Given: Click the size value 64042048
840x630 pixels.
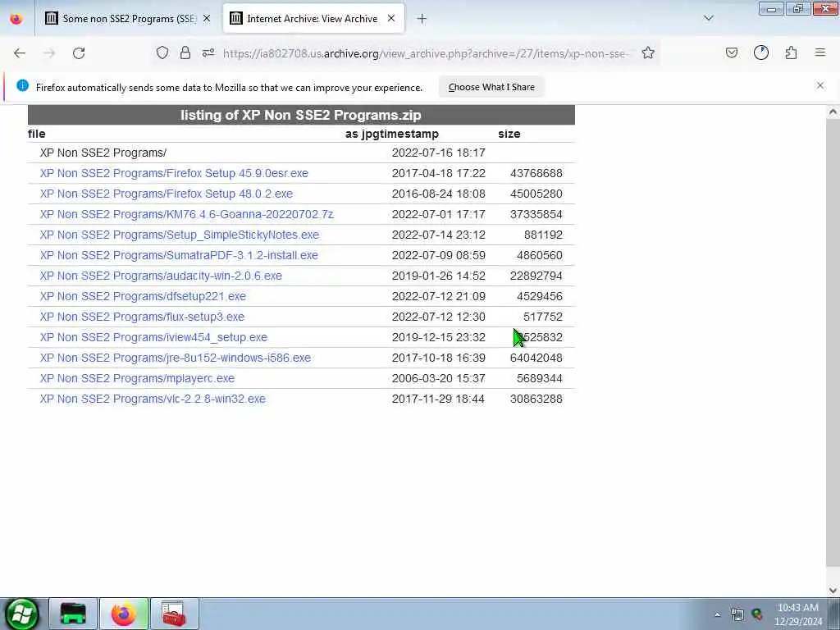Looking at the screenshot, I should [x=536, y=358].
